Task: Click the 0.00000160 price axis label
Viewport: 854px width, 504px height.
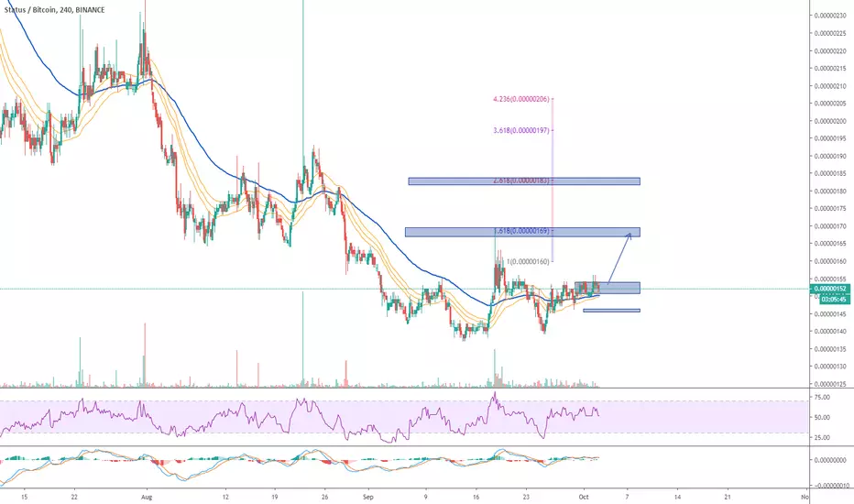Action: (x=830, y=261)
